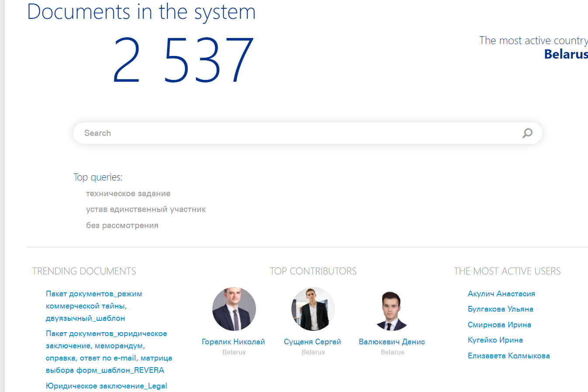Click Сущеня Сергей's profile photo
Image resolution: width=588 pixels, height=392 pixels.
click(x=313, y=309)
